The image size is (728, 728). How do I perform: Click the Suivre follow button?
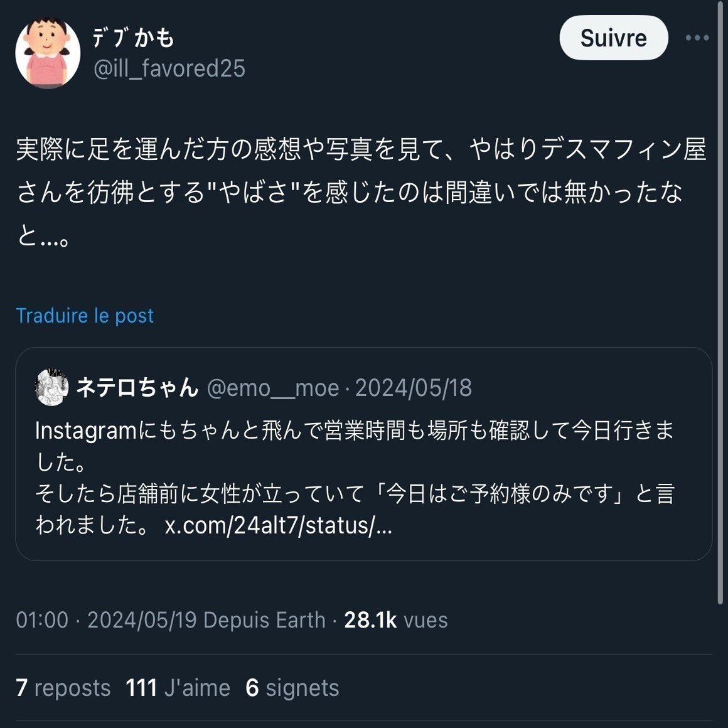coord(613,38)
